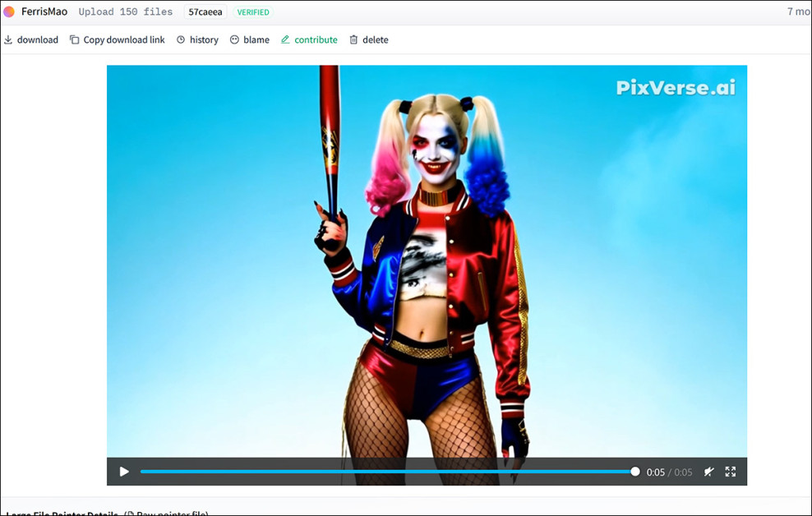Click the VERIFIED badge

click(x=252, y=12)
